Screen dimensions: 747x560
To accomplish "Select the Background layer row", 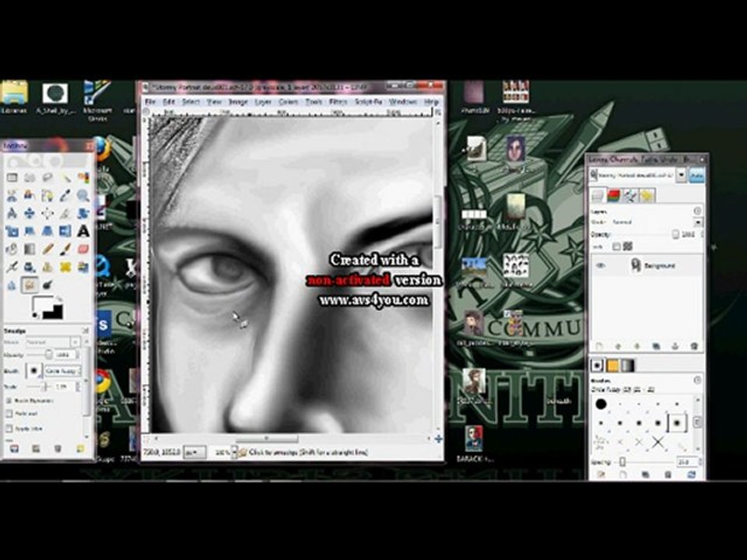I will pyautogui.click(x=647, y=266).
